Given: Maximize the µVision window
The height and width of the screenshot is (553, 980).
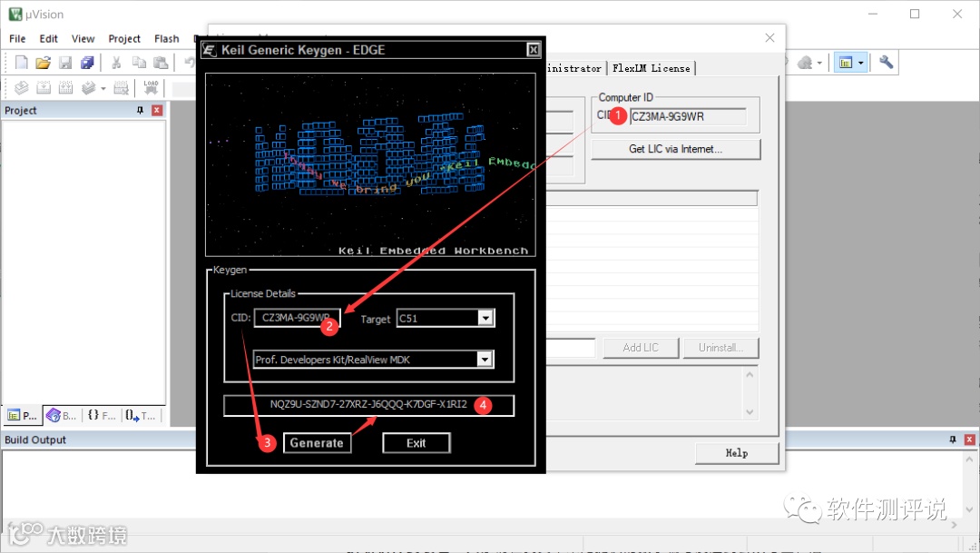Looking at the screenshot, I should click(915, 14).
